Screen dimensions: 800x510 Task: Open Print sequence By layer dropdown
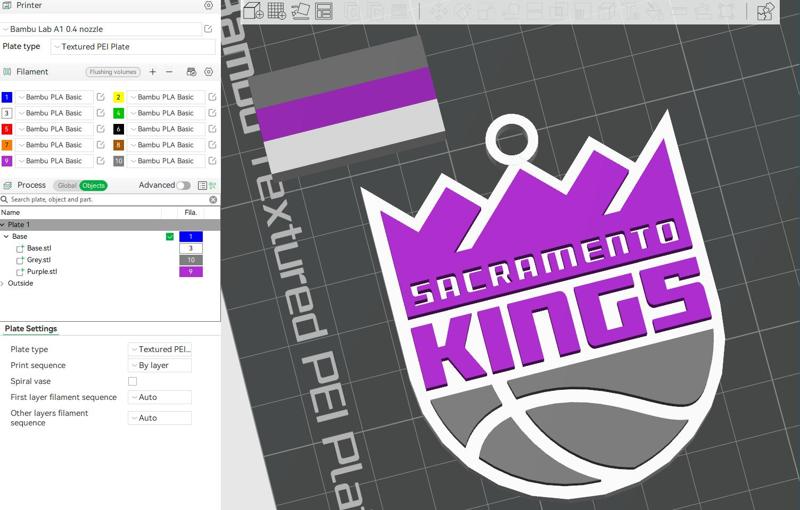[160, 365]
